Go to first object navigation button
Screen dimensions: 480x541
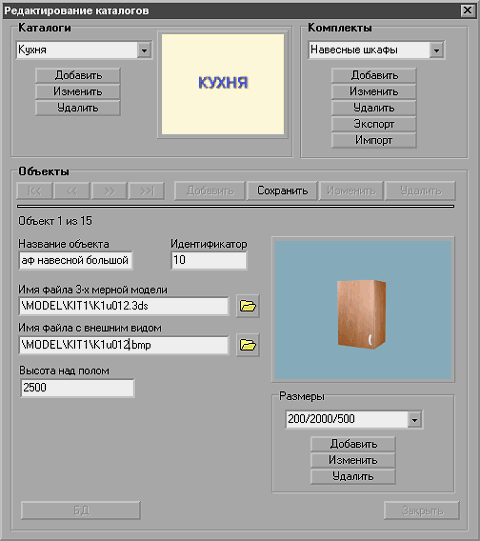tap(35, 191)
